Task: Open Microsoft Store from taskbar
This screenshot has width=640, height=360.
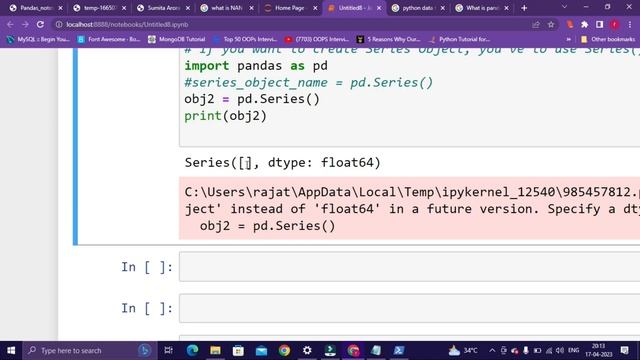Action: click(x=238, y=350)
